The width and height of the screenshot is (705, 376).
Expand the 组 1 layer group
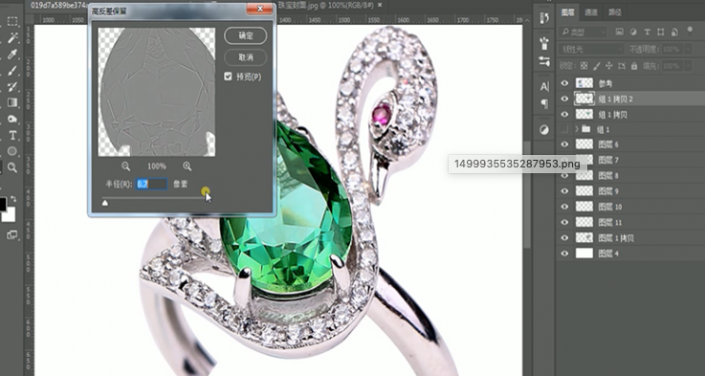pos(576,130)
